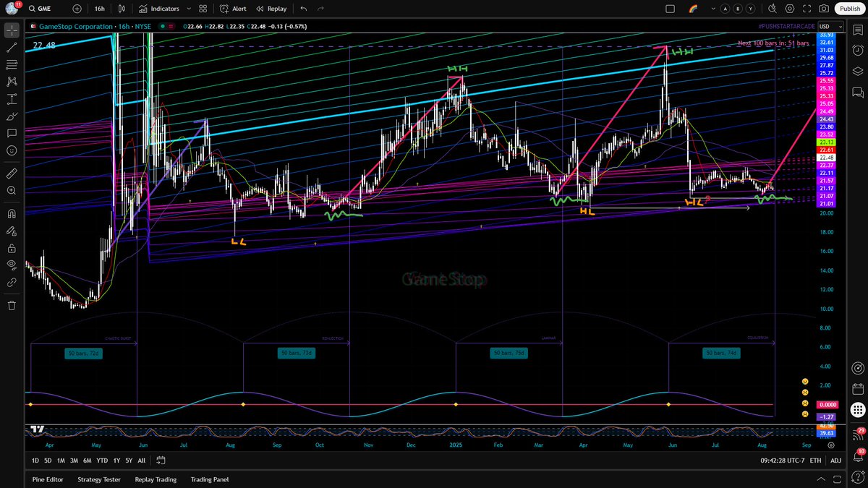Open the user profile avatar menu

click(x=12, y=9)
